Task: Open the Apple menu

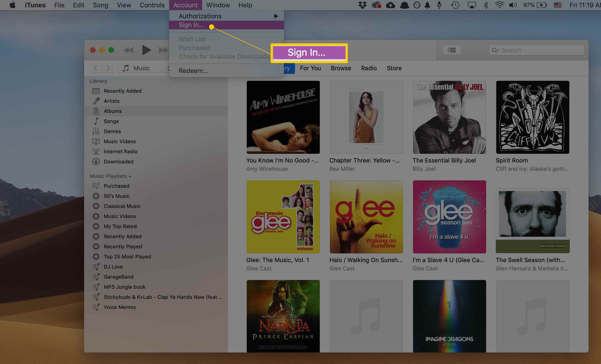Action: [12, 5]
